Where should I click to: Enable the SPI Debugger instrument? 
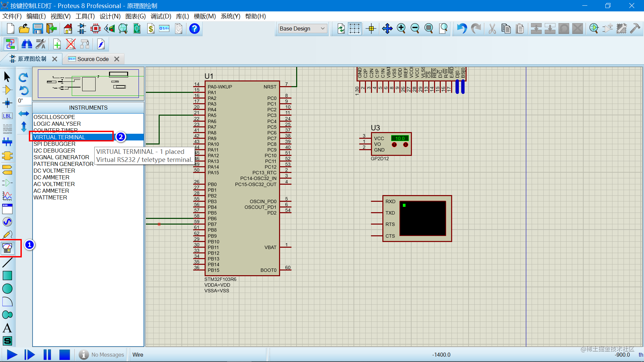point(54,144)
